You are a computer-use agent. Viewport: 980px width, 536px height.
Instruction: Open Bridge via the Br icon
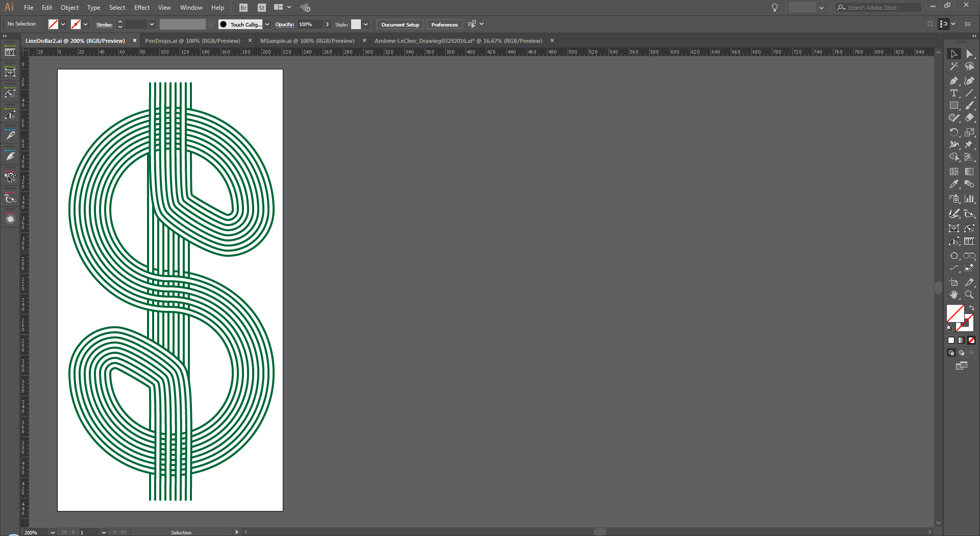pos(243,8)
